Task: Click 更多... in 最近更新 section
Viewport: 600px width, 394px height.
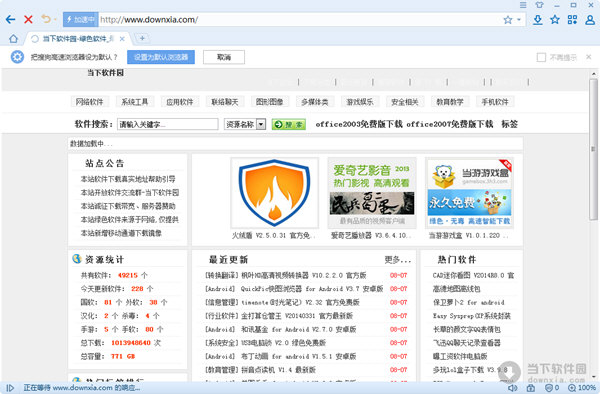Action: 398,260
